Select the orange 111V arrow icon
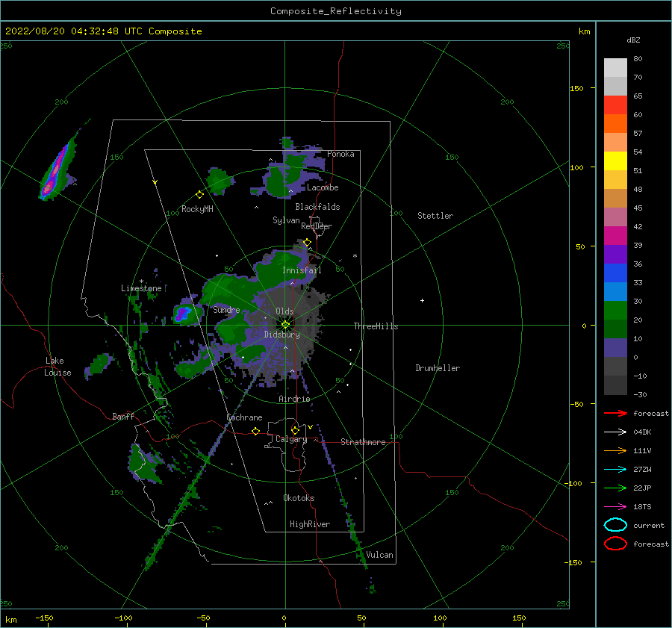Image resolution: width=672 pixels, height=628 pixels. click(615, 450)
